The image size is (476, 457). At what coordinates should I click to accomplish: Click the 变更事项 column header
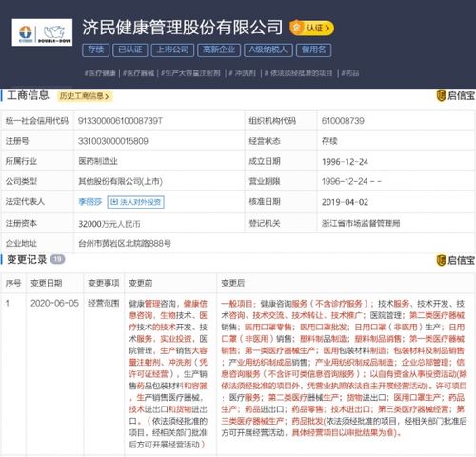[104, 283]
